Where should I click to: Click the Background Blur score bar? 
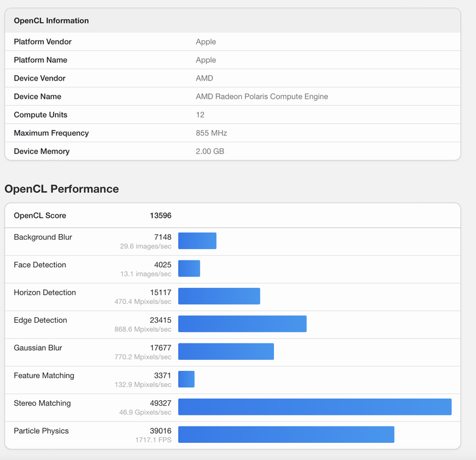tap(197, 240)
